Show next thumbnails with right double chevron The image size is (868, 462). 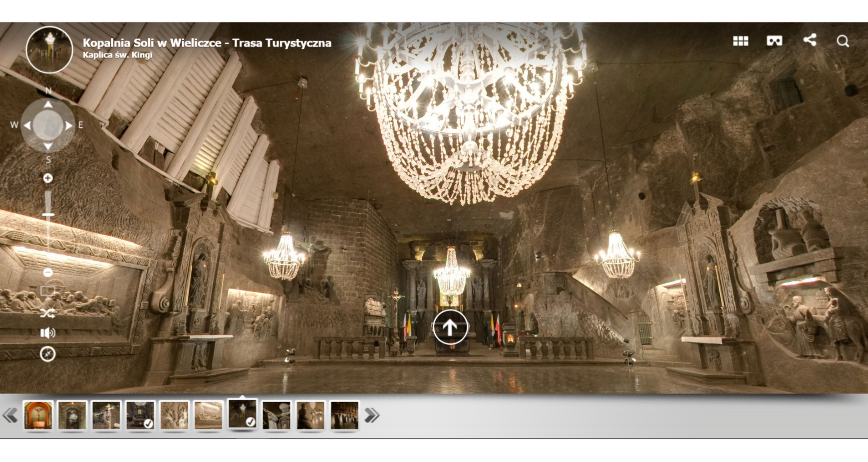click(372, 416)
